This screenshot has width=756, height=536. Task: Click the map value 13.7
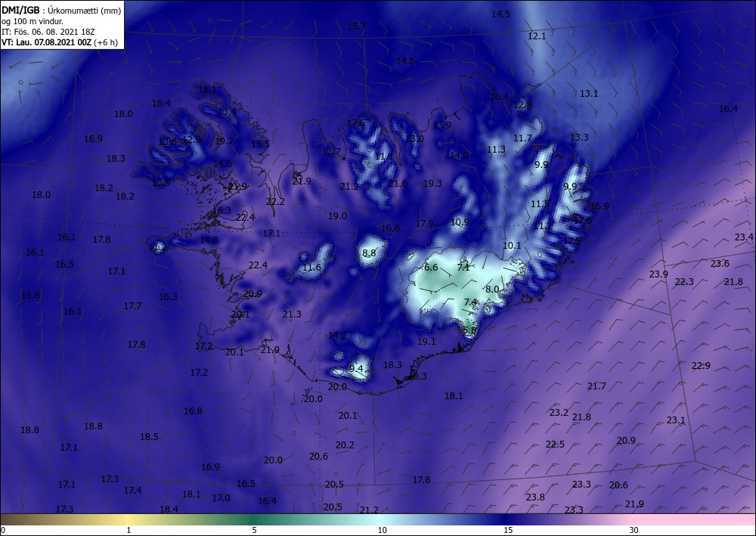tap(331, 152)
